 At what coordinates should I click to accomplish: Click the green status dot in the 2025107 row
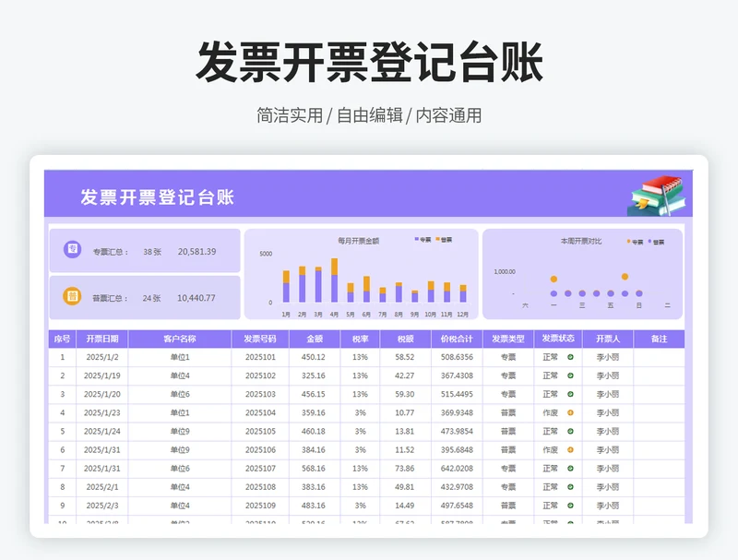coord(570,469)
